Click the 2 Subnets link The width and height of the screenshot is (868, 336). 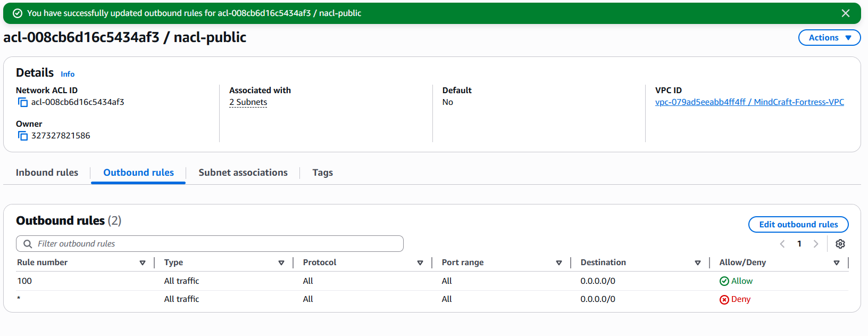tap(248, 102)
